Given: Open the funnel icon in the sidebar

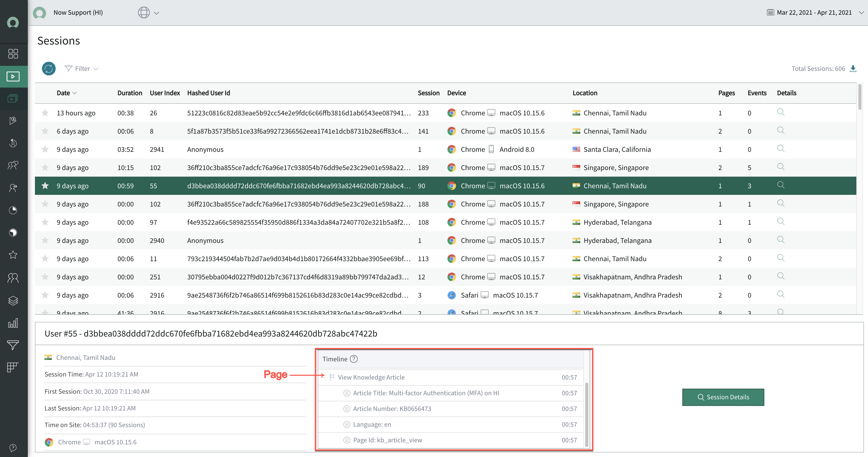Looking at the screenshot, I should tap(13, 345).
